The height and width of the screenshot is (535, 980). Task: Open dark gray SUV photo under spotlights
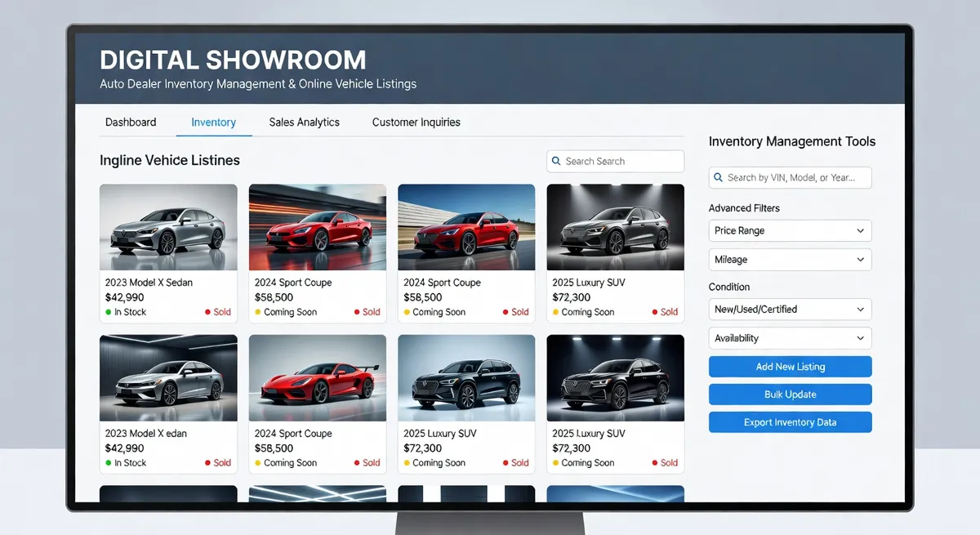[x=615, y=227]
